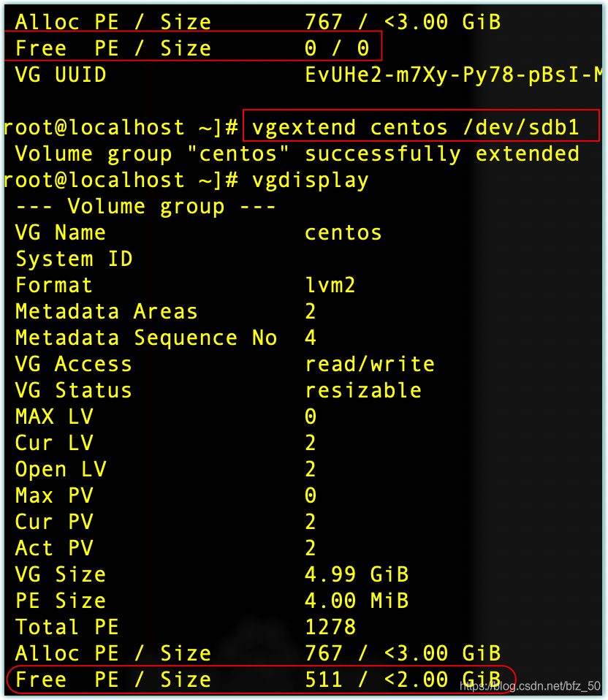Click the 'Cur PV' label
Screen dimensions: 608x700
(x=54, y=522)
